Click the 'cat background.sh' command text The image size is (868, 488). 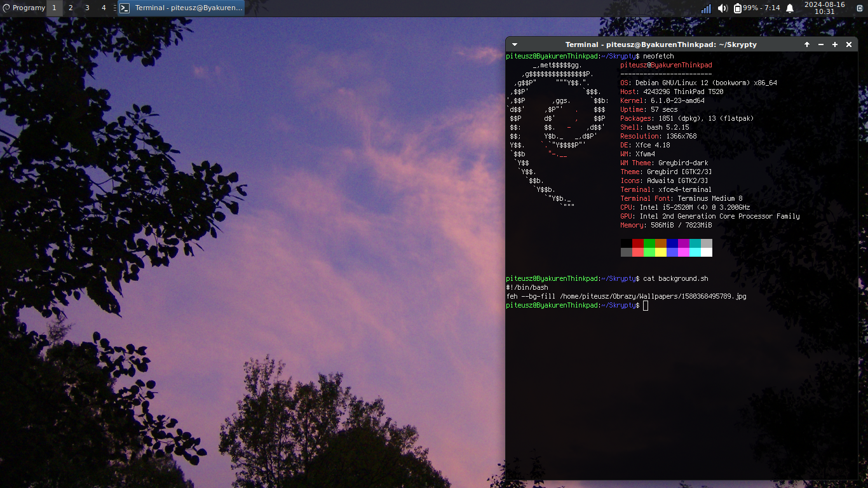click(x=675, y=279)
